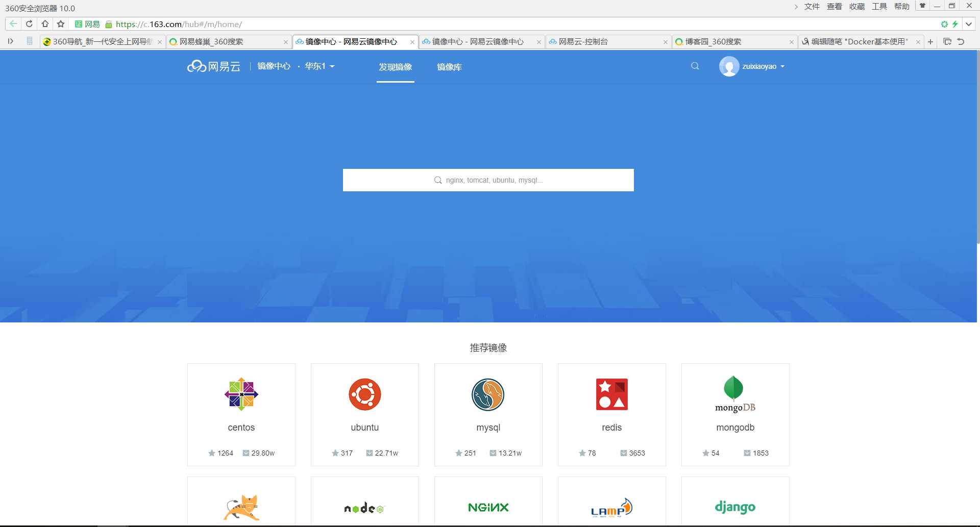Switch to 网易蜂巢_360搜索 browser tab
This screenshot has height=527, width=980.
[229, 42]
